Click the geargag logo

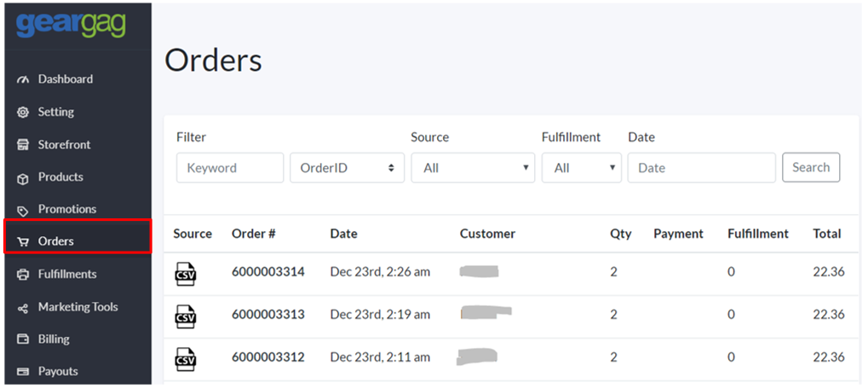(x=70, y=24)
